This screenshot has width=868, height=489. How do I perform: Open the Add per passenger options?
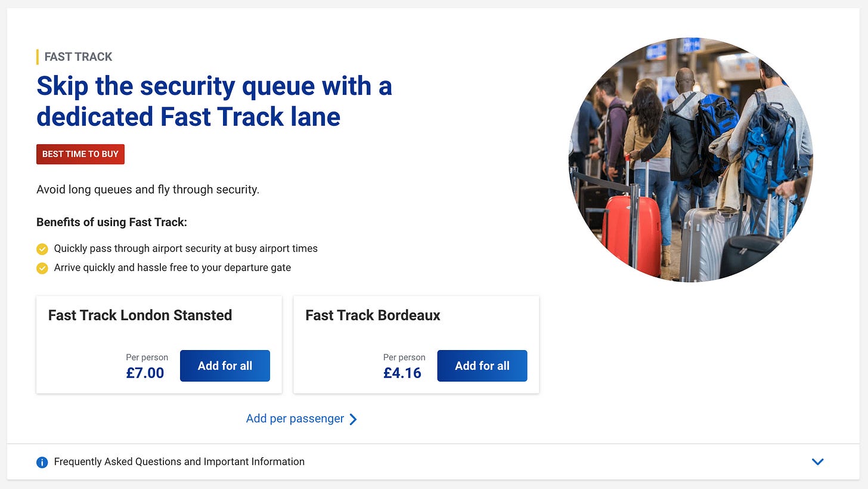tap(296, 419)
